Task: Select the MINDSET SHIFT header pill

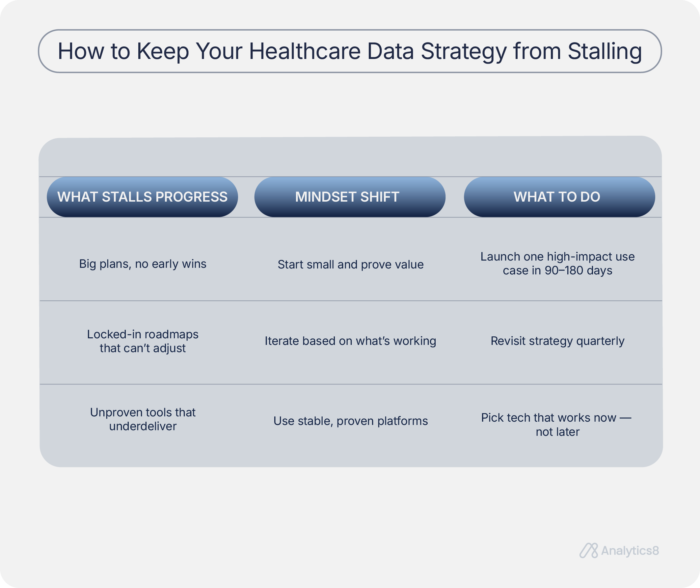Action: click(350, 197)
